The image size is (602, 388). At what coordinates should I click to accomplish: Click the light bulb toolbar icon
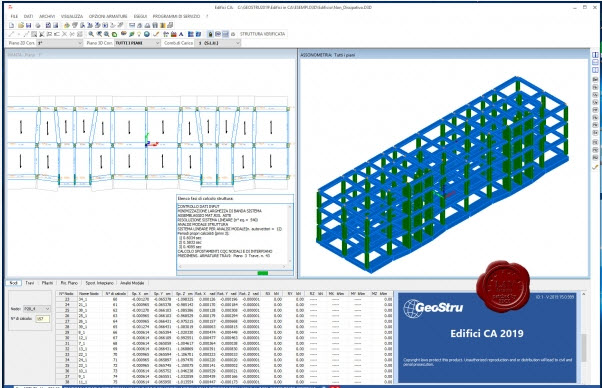(x=139, y=34)
